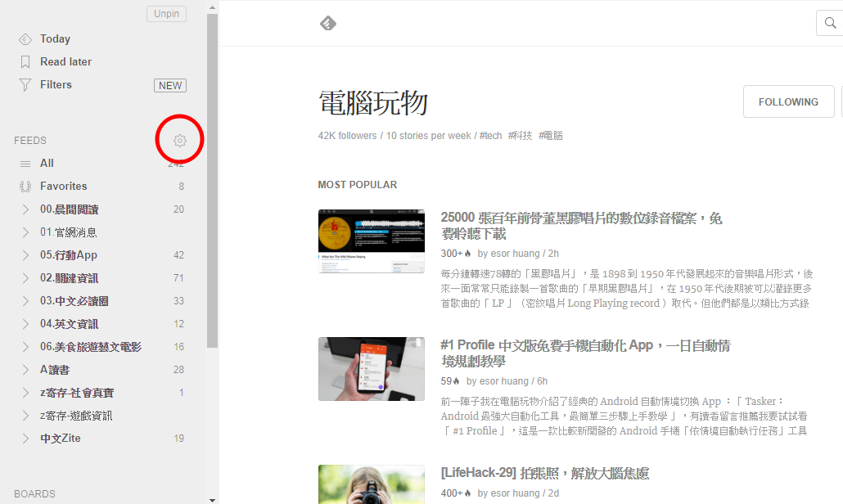This screenshot has width=843, height=504.
Task: Click the 電腦玩物 feed title
Action: click(x=373, y=102)
